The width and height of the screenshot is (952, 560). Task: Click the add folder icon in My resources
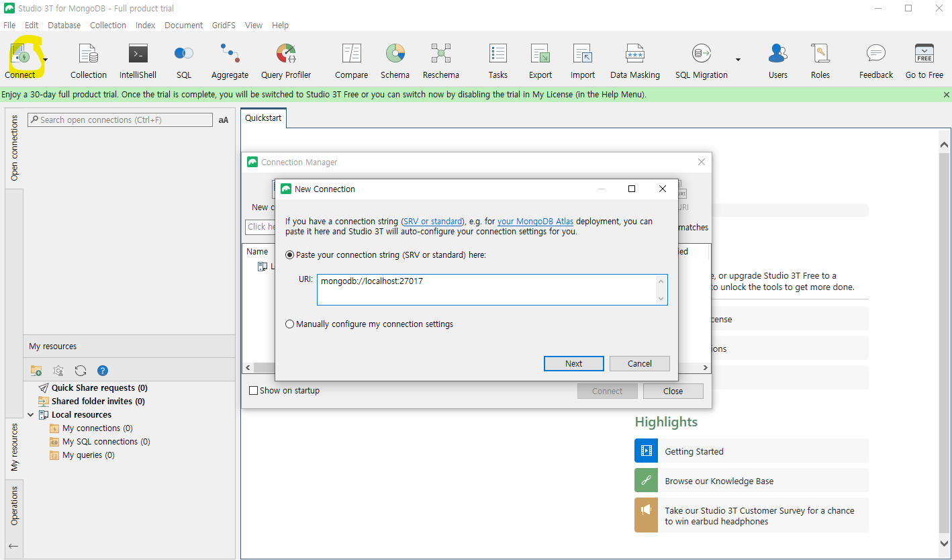(36, 371)
